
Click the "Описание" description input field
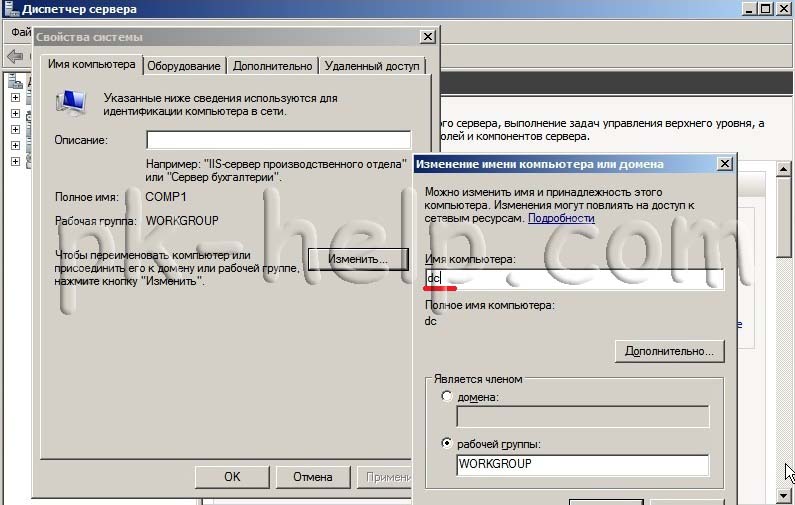pyautogui.click(x=278, y=140)
